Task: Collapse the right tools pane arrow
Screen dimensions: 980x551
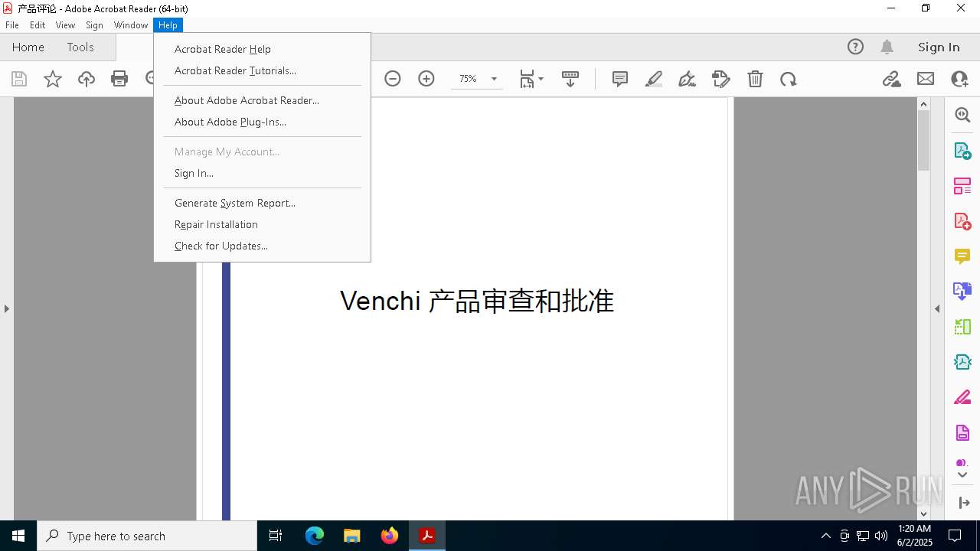Action: (x=937, y=308)
